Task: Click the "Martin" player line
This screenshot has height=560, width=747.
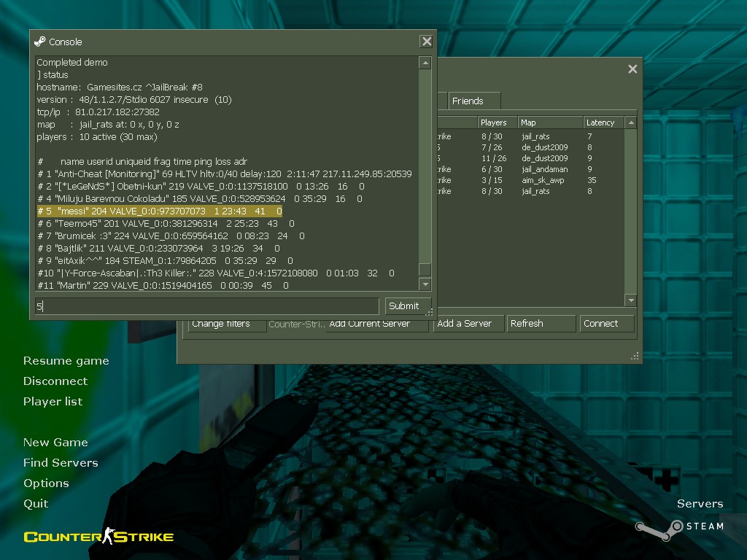Action: [163, 285]
